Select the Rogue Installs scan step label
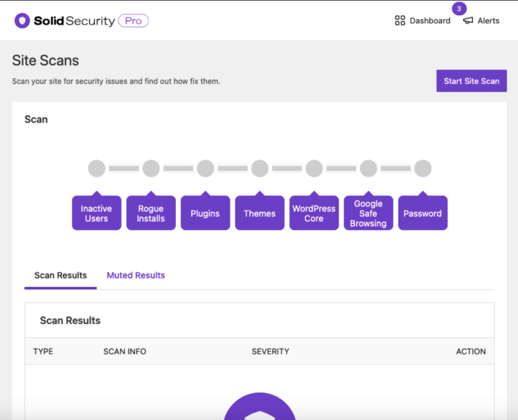518x420 pixels. click(x=151, y=213)
